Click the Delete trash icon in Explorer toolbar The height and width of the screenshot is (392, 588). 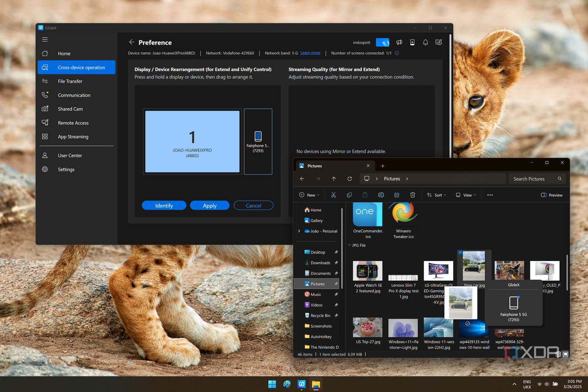[412, 195]
